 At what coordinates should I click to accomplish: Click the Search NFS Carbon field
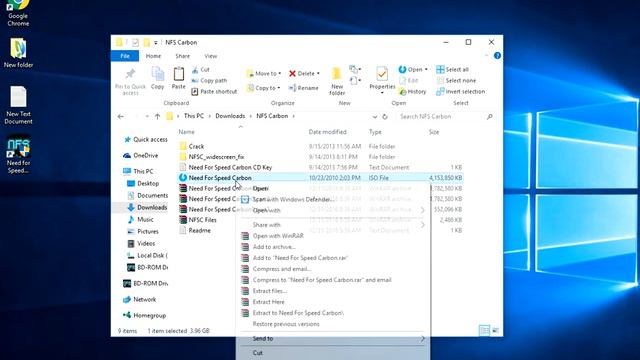coord(445,117)
